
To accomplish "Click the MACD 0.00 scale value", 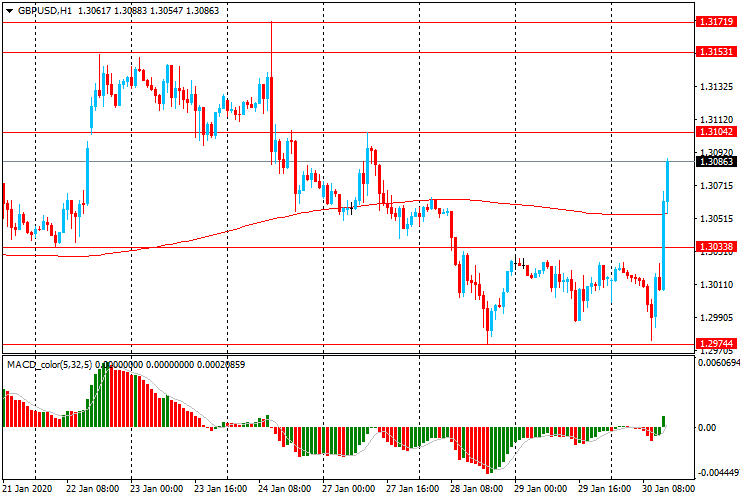I will (707, 428).
